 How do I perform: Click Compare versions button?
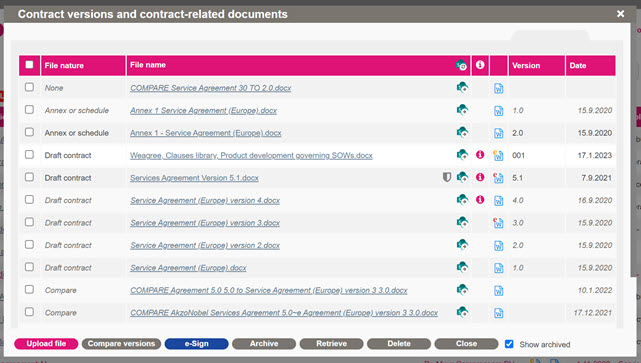point(121,344)
